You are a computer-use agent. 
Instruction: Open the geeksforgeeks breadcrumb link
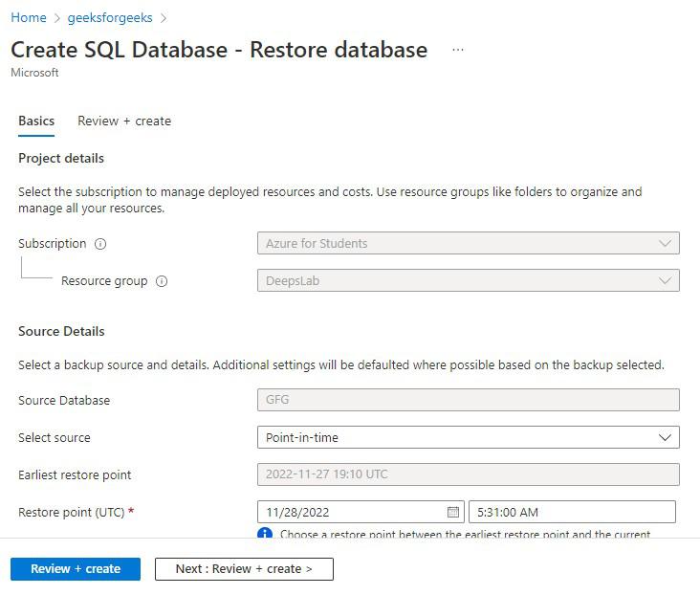click(x=110, y=18)
